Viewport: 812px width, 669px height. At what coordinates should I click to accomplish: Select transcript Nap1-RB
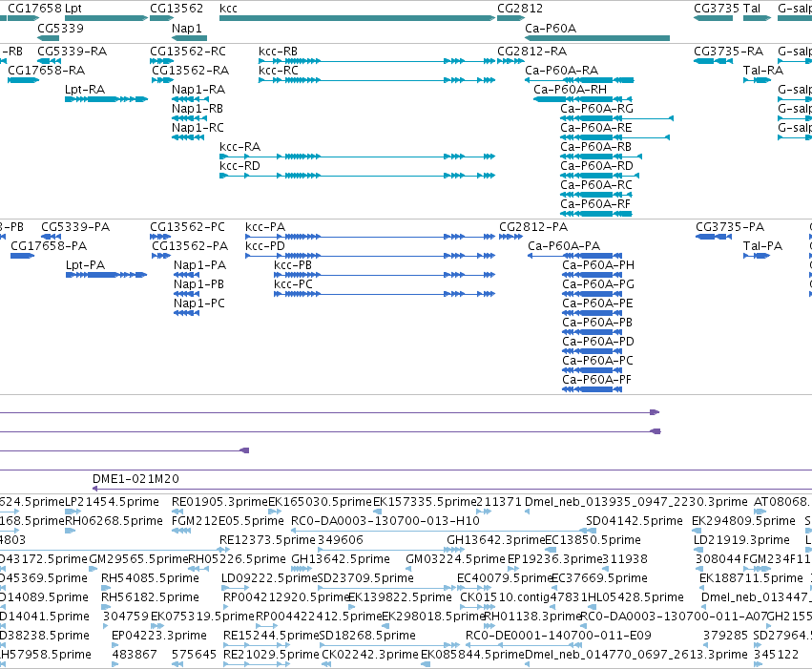tap(198, 109)
